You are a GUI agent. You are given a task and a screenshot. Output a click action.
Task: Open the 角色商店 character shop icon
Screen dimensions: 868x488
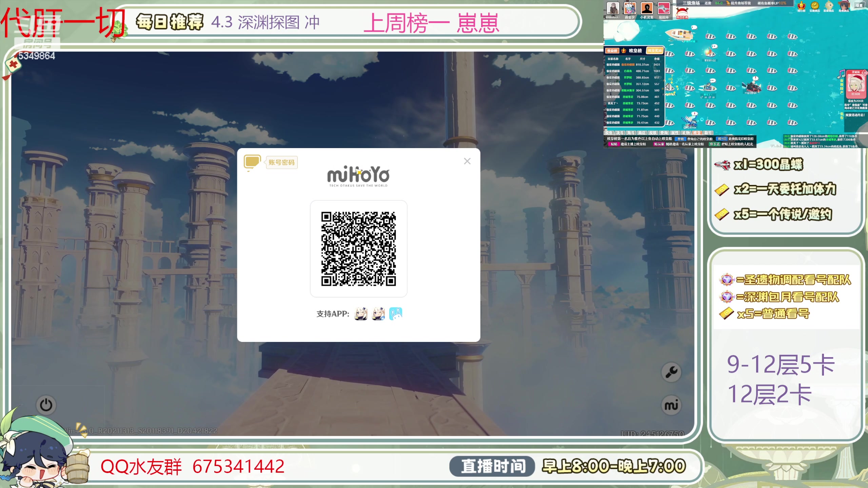point(844,5)
